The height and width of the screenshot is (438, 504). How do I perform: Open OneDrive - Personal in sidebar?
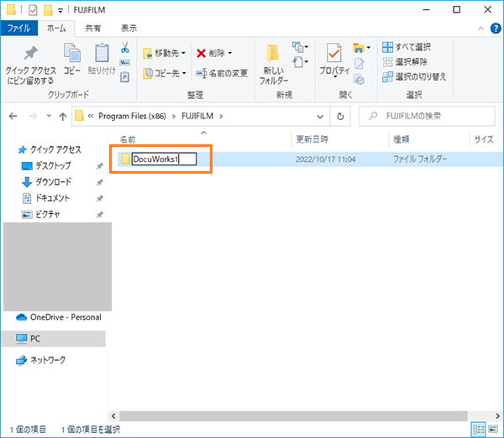59,317
